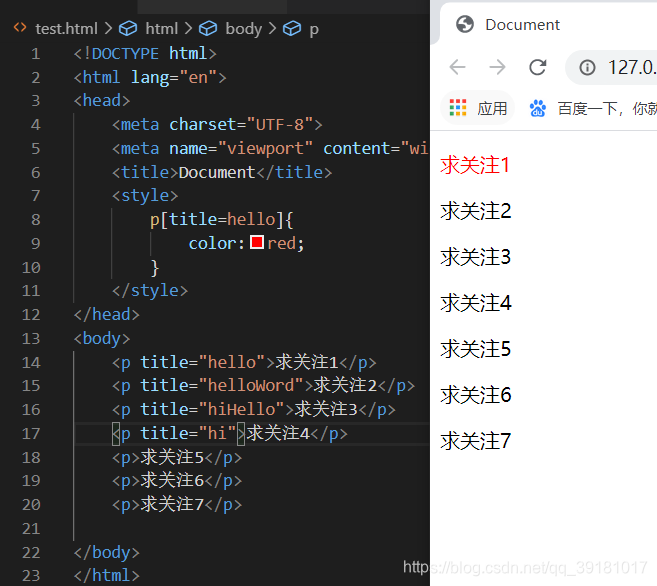This screenshot has height=586, width=657.
Task: Click the test.html breadcrumb file icon
Action: click(20, 28)
